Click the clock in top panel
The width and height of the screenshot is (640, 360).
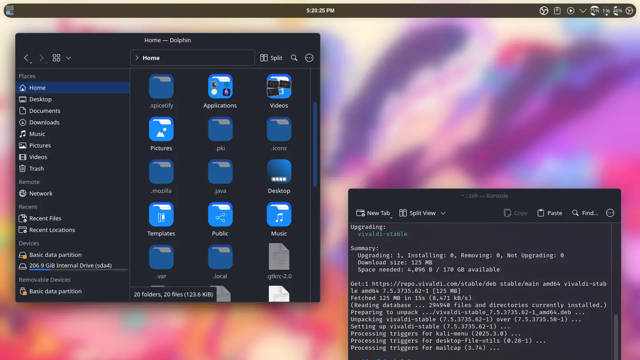320,11
